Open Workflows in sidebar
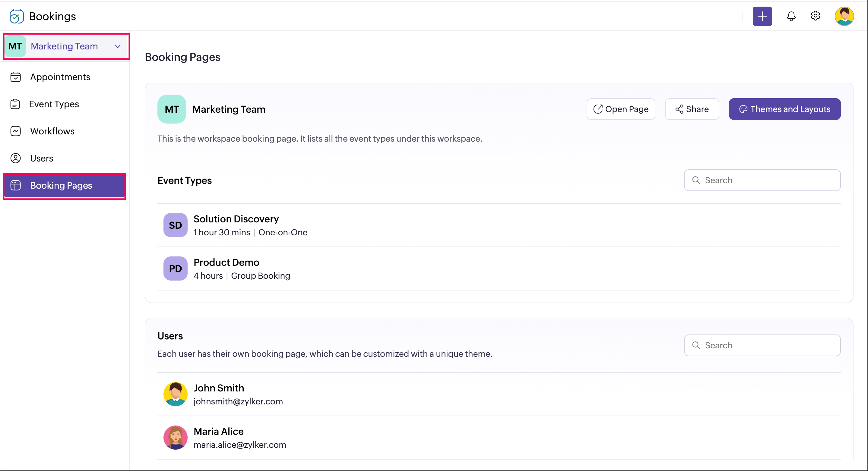Viewport: 868px width, 471px height. point(52,131)
